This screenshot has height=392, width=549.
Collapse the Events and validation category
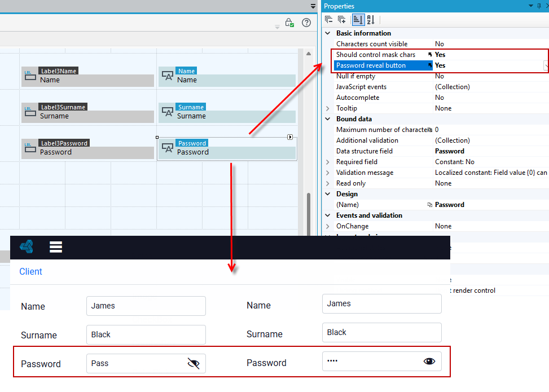click(328, 215)
